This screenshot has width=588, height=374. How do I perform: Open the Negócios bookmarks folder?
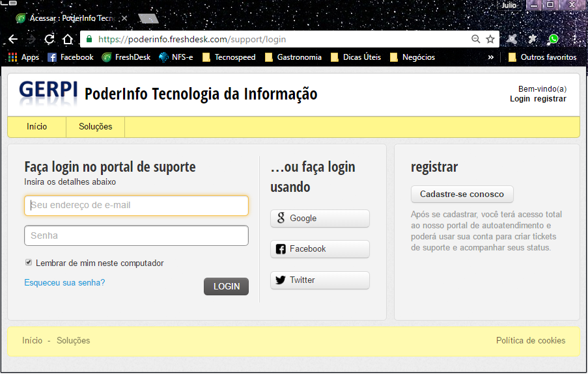pyautogui.click(x=412, y=57)
